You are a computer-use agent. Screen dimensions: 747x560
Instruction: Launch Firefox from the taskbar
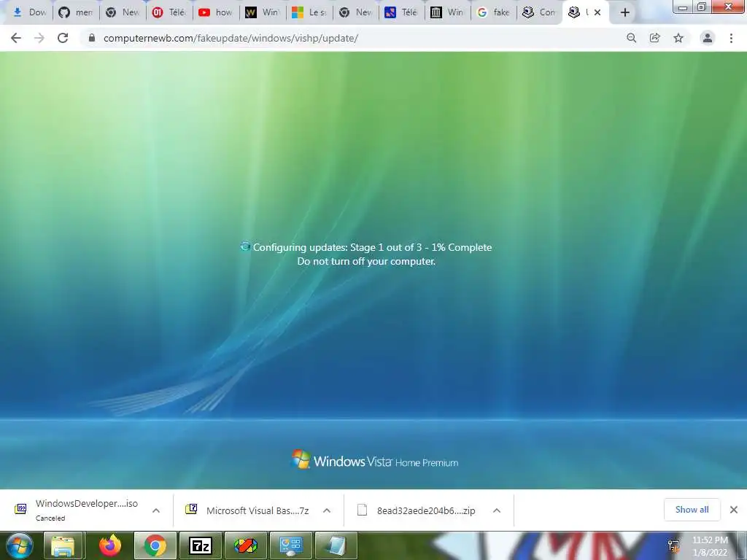click(109, 545)
